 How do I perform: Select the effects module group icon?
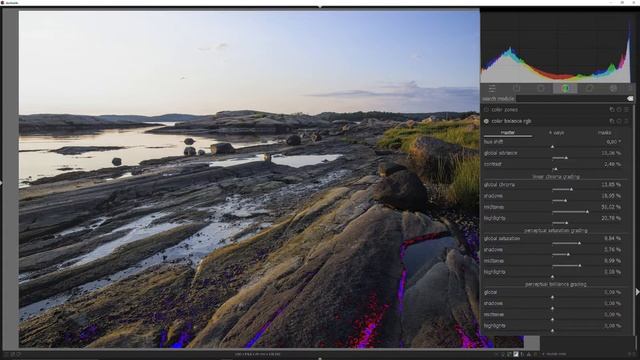(x=613, y=88)
